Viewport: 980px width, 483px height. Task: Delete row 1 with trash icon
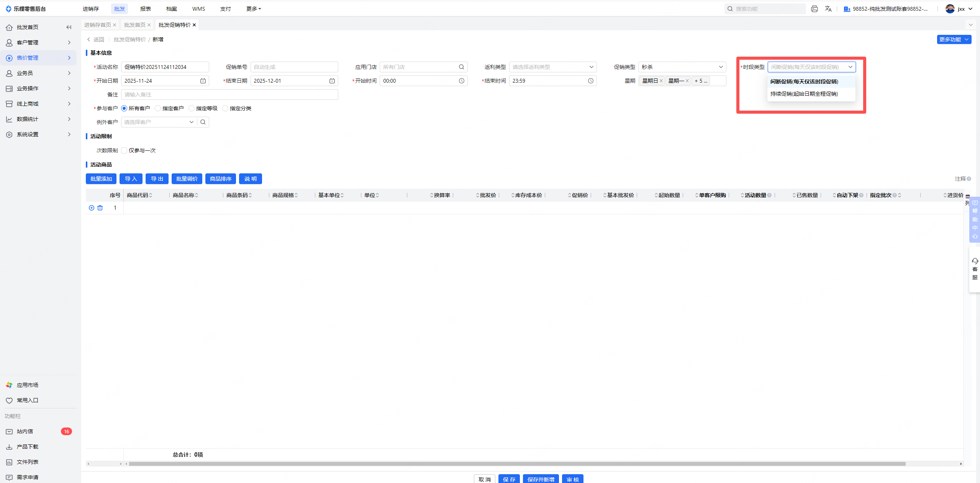[x=100, y=208]
